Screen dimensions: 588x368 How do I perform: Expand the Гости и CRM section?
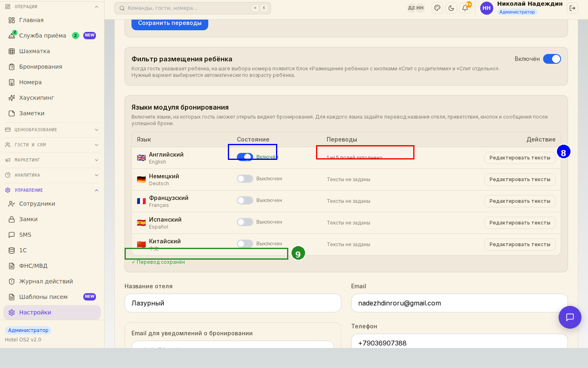pos(52,145)
